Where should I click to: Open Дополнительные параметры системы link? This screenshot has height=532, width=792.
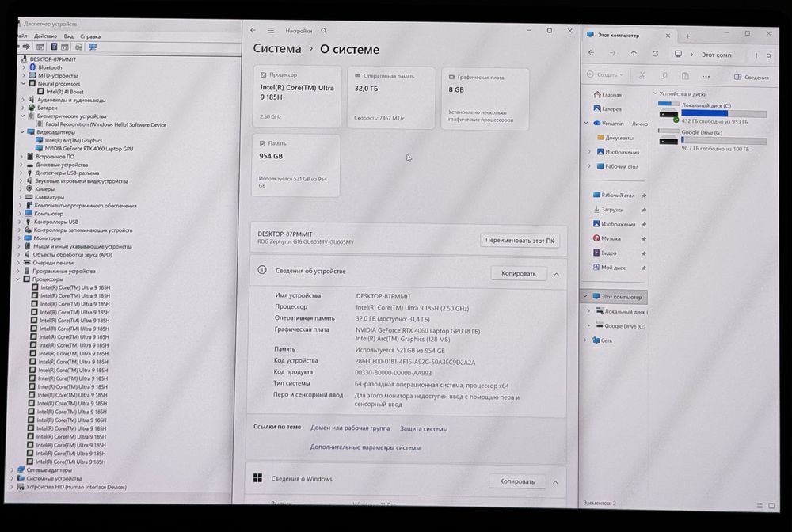365,447
